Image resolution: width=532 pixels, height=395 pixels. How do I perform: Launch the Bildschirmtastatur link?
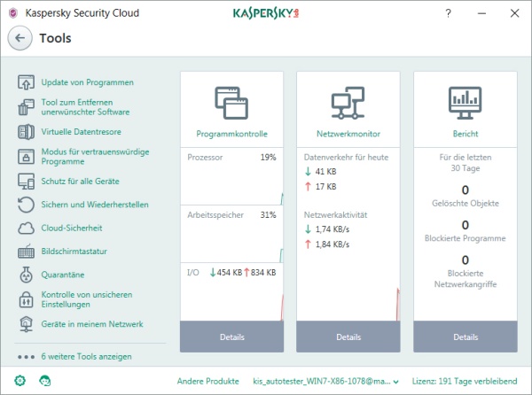coord(74,252)
